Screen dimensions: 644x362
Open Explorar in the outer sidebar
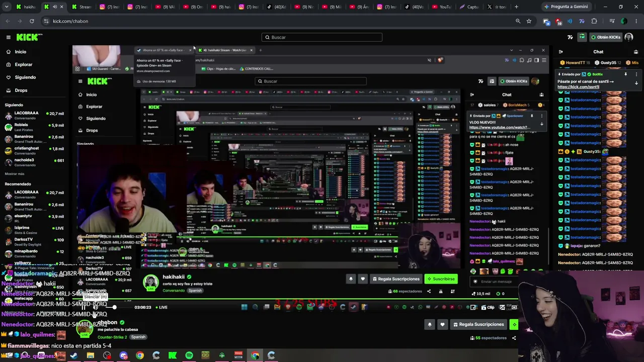pyautogui.click(x=24, y=64)
